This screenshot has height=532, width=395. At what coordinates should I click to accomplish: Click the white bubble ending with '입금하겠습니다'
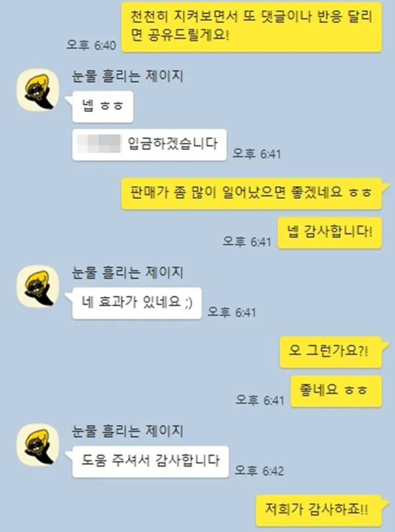pos(149,145)
